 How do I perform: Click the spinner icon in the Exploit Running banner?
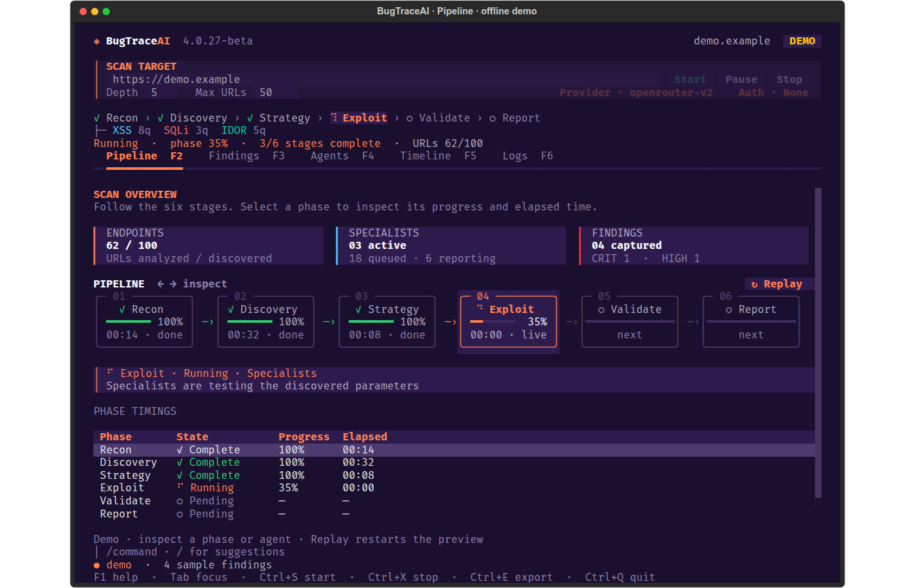110,372
